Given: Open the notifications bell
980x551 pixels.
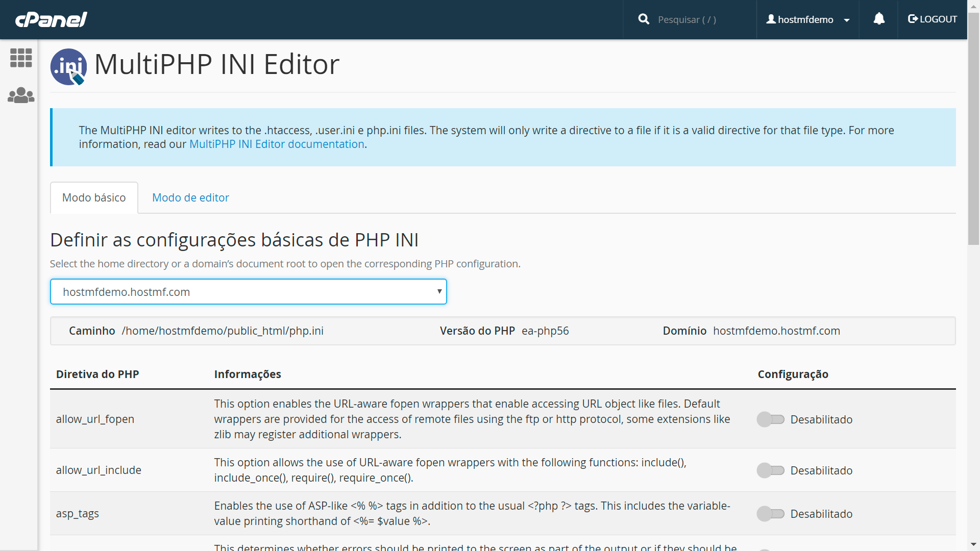Looking at the screenshot, I should [878, 19].
